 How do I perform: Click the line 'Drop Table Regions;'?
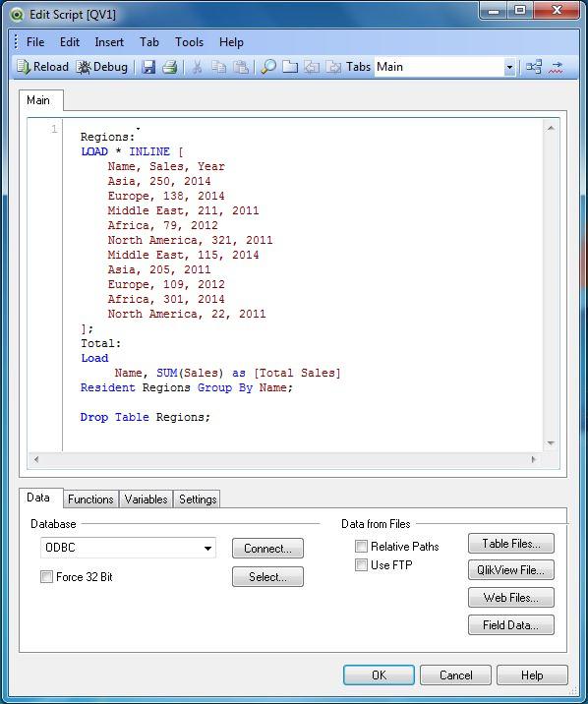coord(146,417)
